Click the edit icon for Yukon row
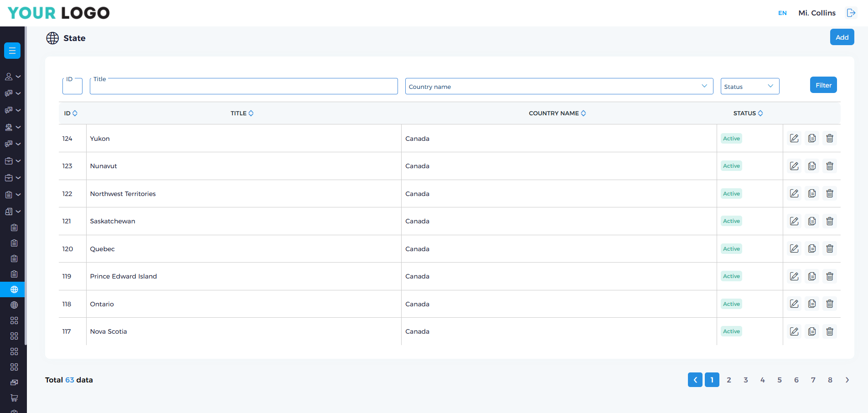 point(794,139)
